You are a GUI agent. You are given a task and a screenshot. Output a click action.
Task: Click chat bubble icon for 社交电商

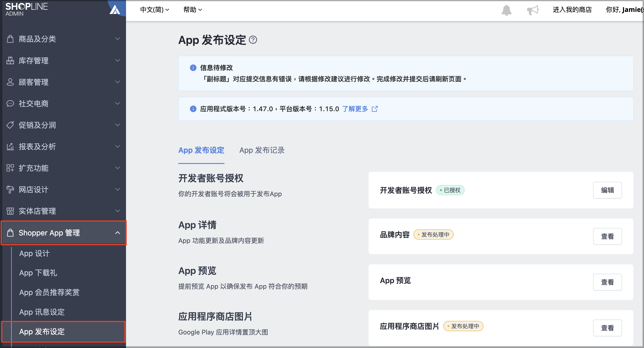(x=10, y=103)
